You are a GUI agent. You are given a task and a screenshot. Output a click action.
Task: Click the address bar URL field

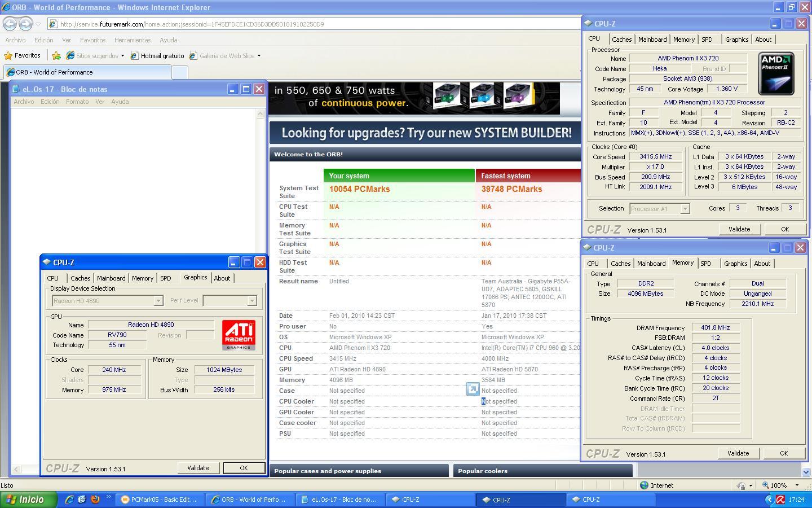click(316, 24)
